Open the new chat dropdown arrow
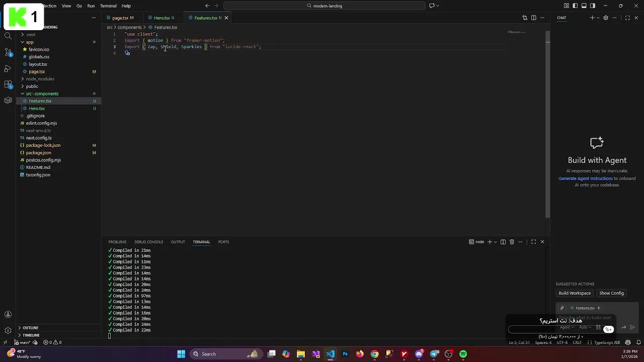The image size is (644, 362). (x=598, y=18)
